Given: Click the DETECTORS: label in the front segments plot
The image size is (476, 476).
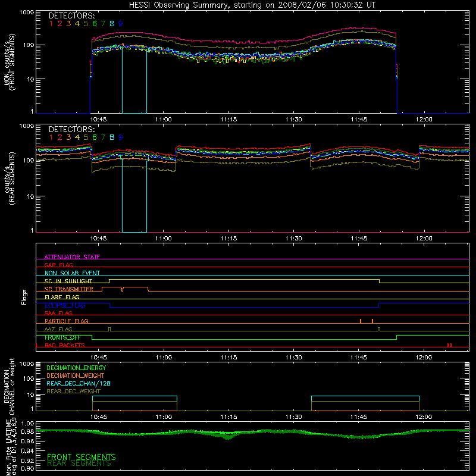Looking at the screenshot, I should [x=72, y=16].
